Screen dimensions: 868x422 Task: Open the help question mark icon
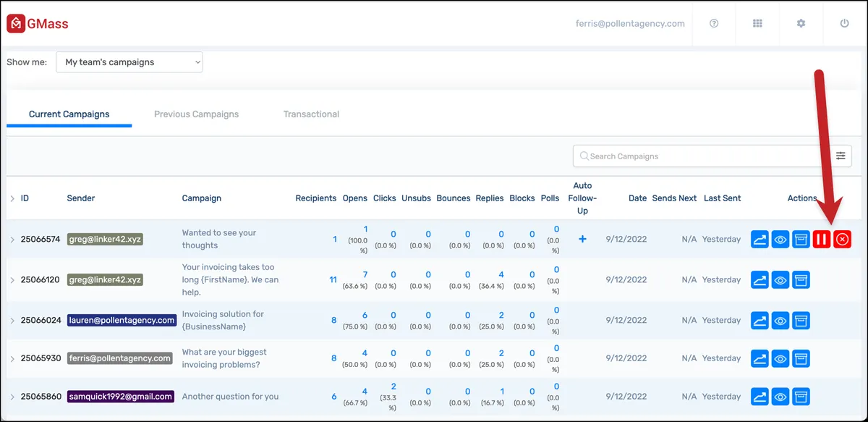(x=714, y=23)
